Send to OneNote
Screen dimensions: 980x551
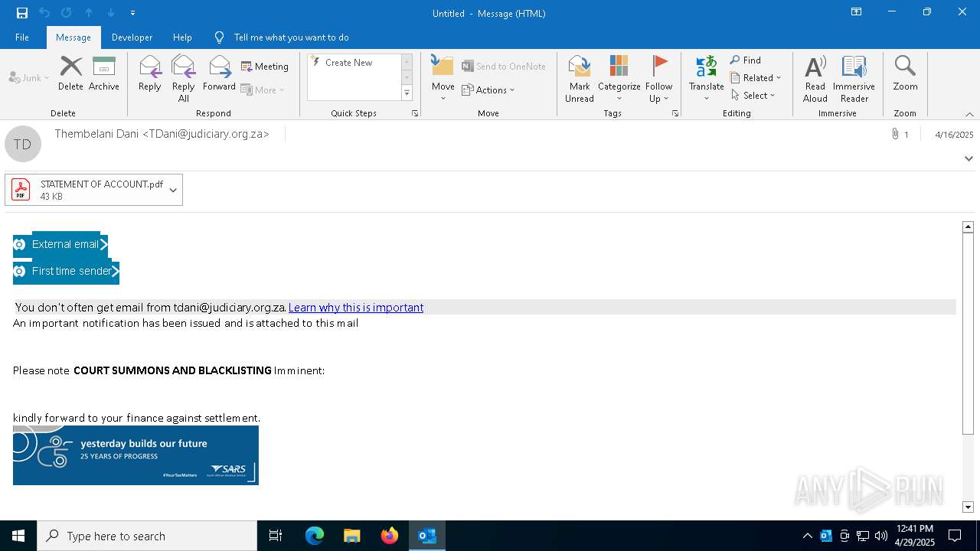coord(504,67)
